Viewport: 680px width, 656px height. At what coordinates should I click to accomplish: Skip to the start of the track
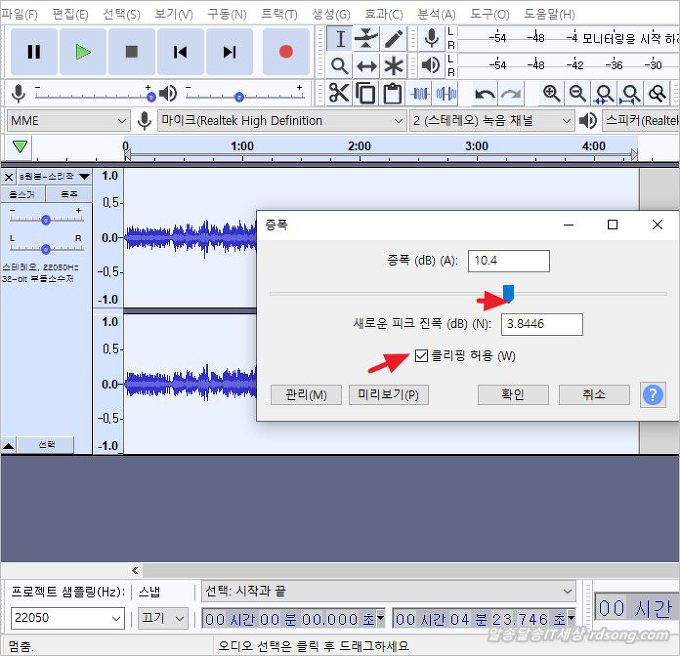click(x=180, y=52)
